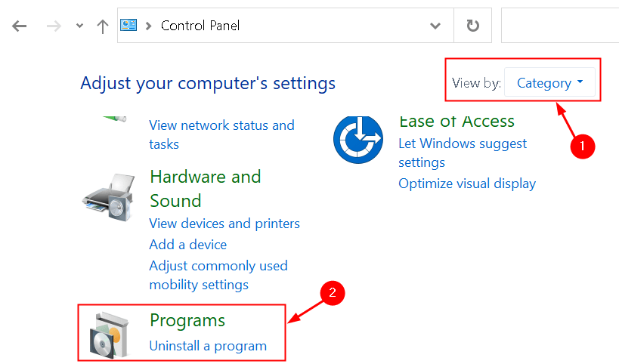The image size is (619, 364).
Task: Click the Ease of Access icon
Action: pyautogui.click(x=358, y=140)
